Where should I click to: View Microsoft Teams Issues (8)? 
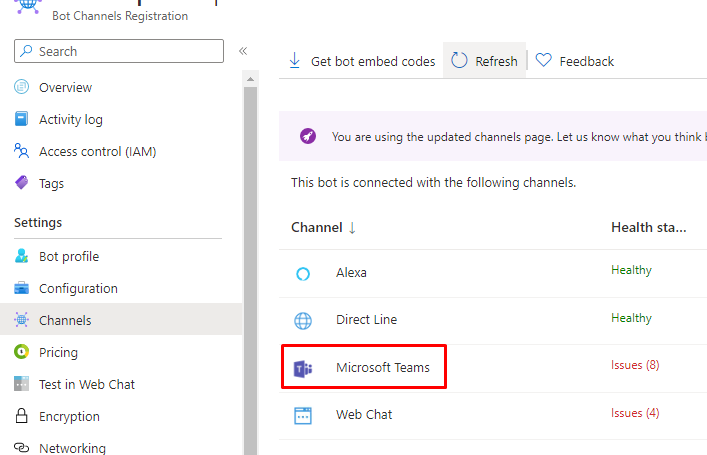[635, 365]
